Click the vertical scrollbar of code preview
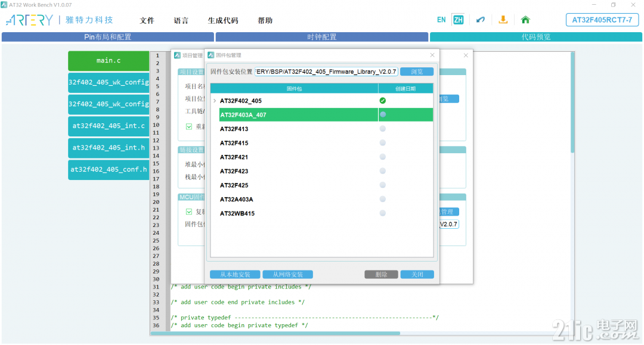This screenshot has width=644, height=345. pos(572,102)
